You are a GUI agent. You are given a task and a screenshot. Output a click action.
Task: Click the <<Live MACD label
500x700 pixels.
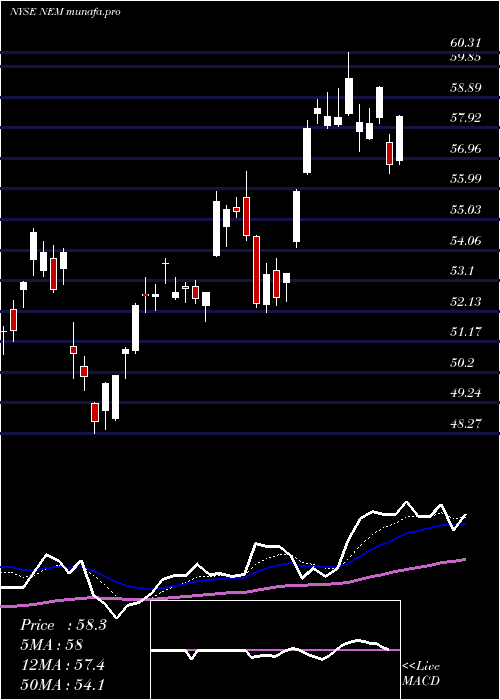tap(421, 674)
